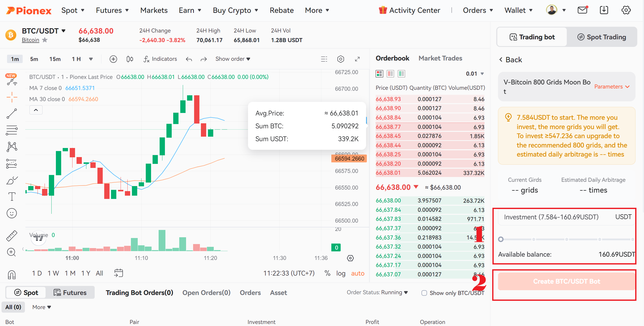Select the pattern drawing tool
Screen dimensions: 644x326
12,147
